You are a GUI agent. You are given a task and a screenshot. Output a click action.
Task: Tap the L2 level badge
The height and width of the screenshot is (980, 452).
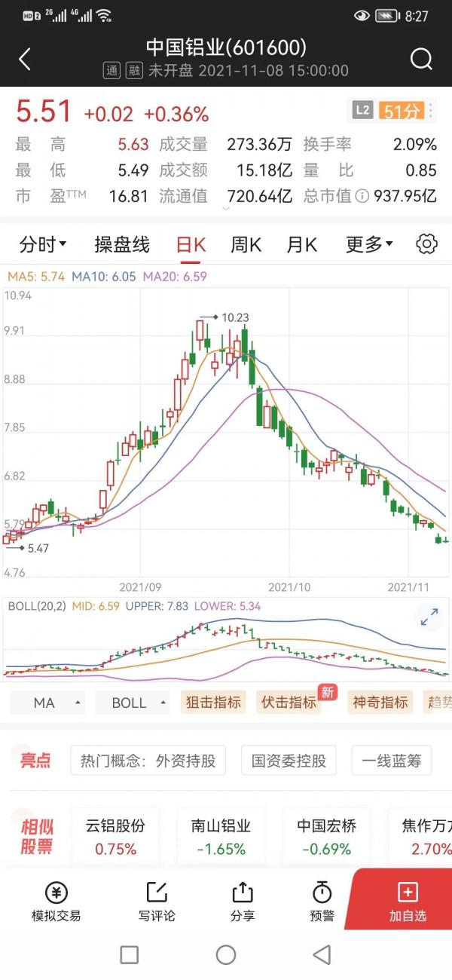pos(362,111)
